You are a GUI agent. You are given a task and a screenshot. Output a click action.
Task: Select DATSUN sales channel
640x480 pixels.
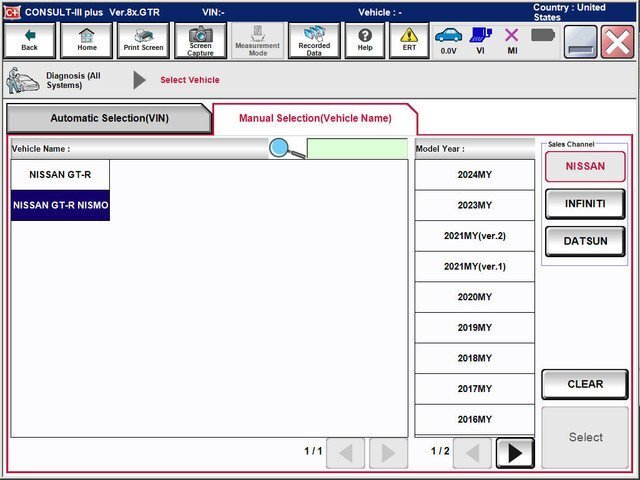pyautogui.click(x=585, y=241)
